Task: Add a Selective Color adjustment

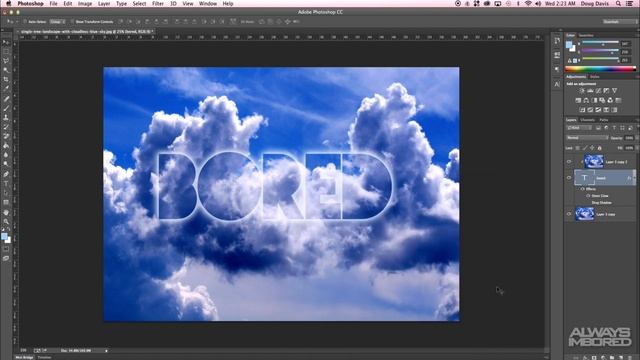Action: [606, 110]
